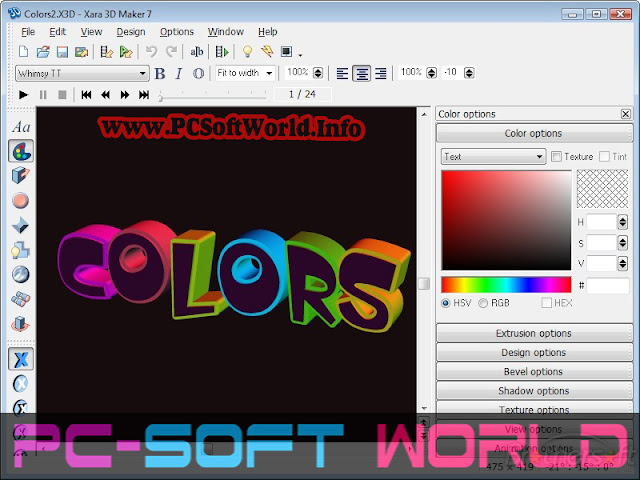Adjust the -10 spacing stepper
640x480 pixels.
click(469, 73)
